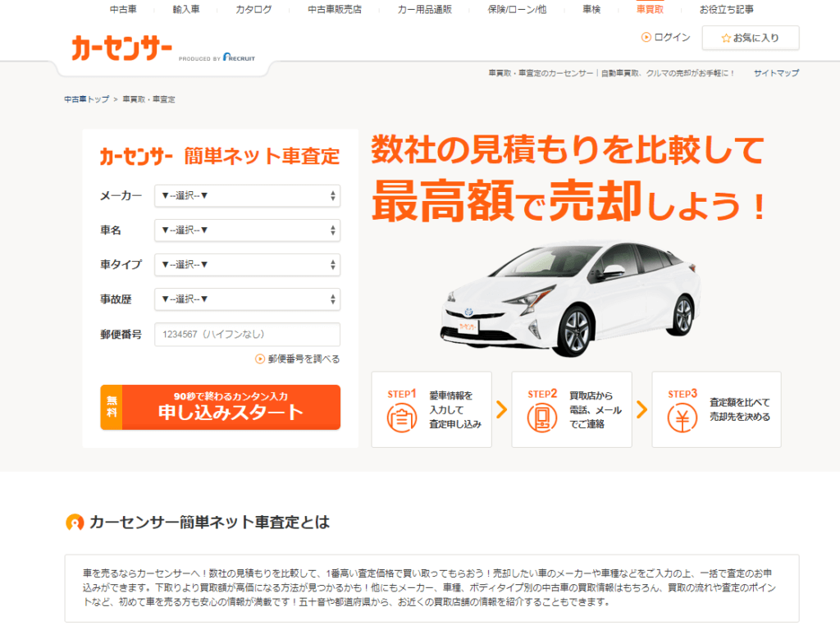Click the orange arrow between STEP2 and STEP3

(641, 409)
